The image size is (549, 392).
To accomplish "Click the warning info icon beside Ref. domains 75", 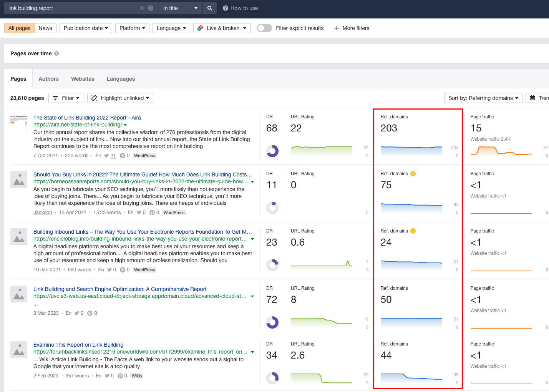I will 412,173.
